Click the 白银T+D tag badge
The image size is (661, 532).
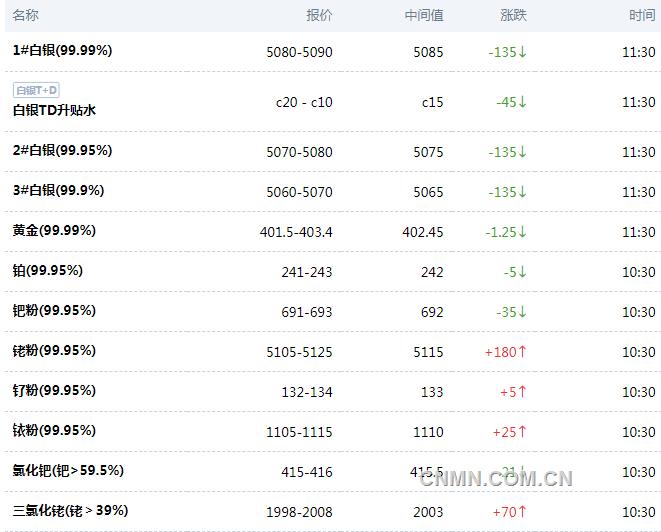pyautogui.click(x=36, y=90)
